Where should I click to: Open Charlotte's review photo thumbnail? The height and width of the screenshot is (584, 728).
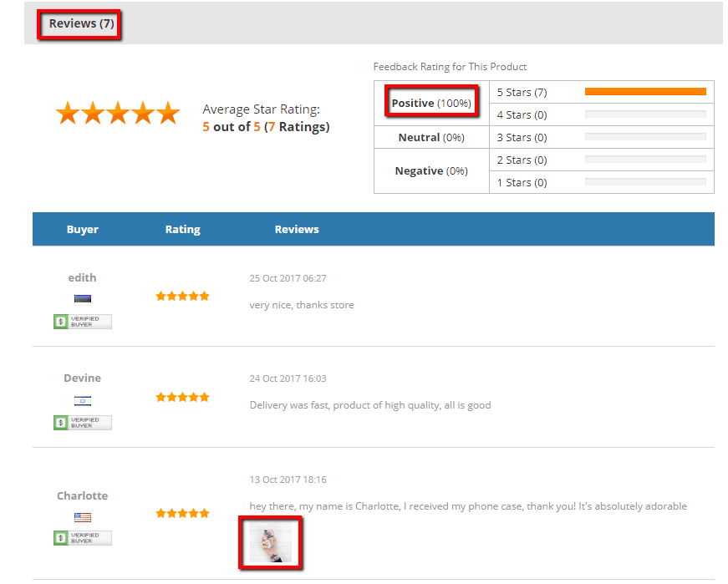pos(271,543)
